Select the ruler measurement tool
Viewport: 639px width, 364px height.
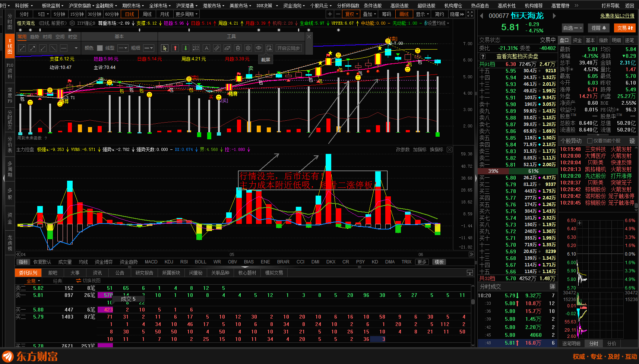(217, 48)
